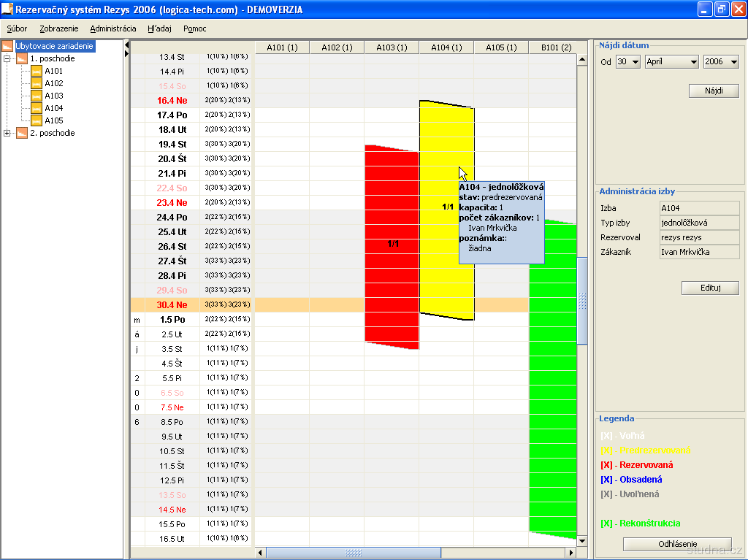Click the 2. poschodie floor icon
Image resolution: width=748 pixels, height=560 pixels.
[22, 133]
